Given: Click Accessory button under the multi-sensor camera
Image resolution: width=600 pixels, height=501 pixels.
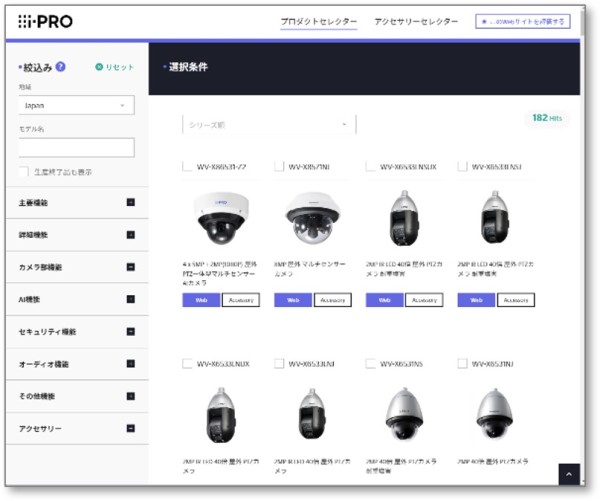Looking at the screenshot, I should coord(332,300).
